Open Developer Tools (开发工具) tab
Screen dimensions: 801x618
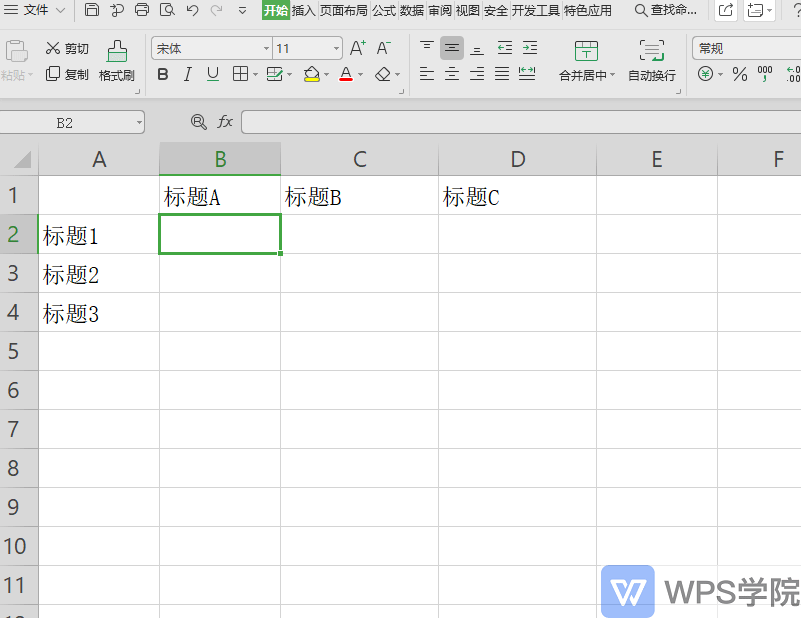536,10
